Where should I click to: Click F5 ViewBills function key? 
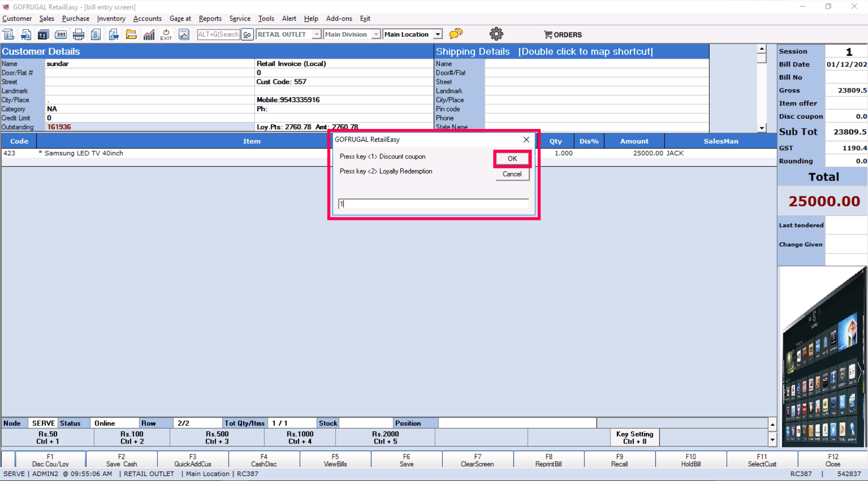point(335,460)
